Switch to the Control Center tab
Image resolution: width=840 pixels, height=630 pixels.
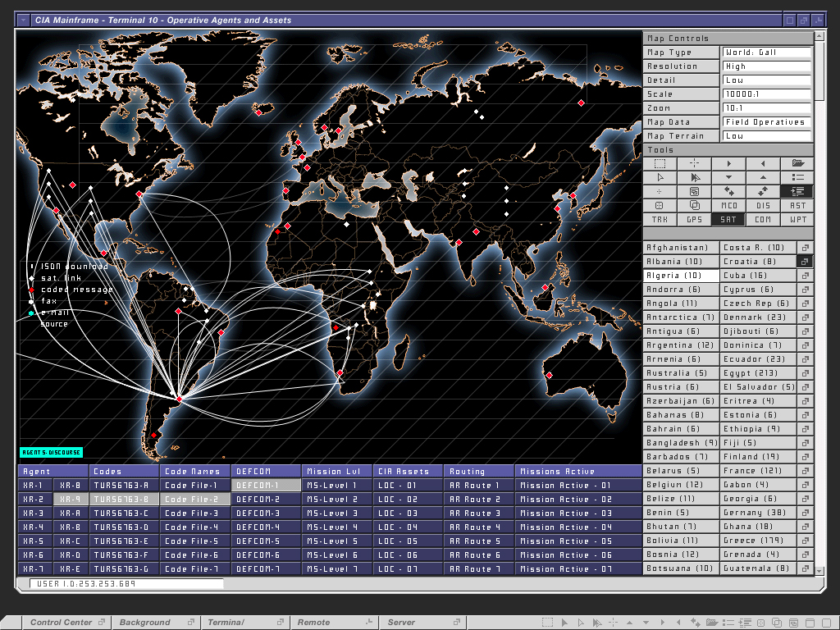click(x=62, y=623)
